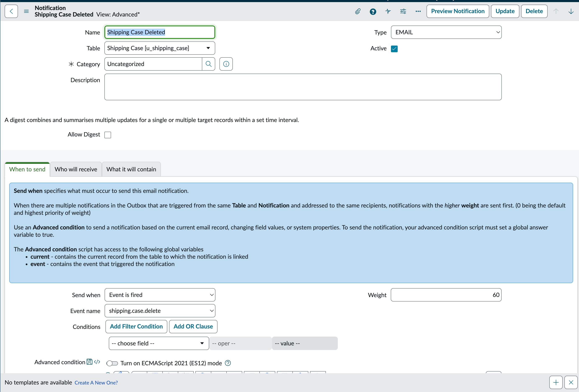Viewport: 579px width, 392px height.
Task: Click the Category info preview icon
Action: click(226, 64)
